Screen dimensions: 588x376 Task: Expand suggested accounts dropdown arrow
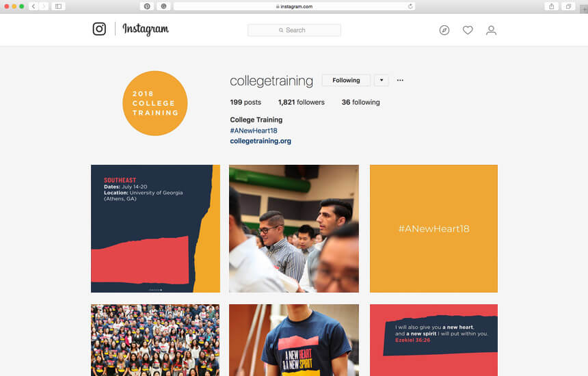pos(382,80)
